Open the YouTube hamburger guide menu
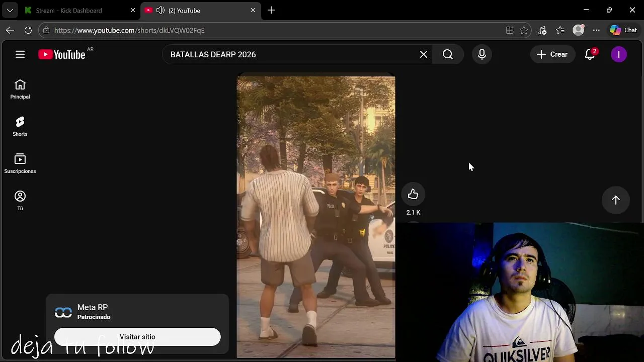 click(x=20, y=54)
